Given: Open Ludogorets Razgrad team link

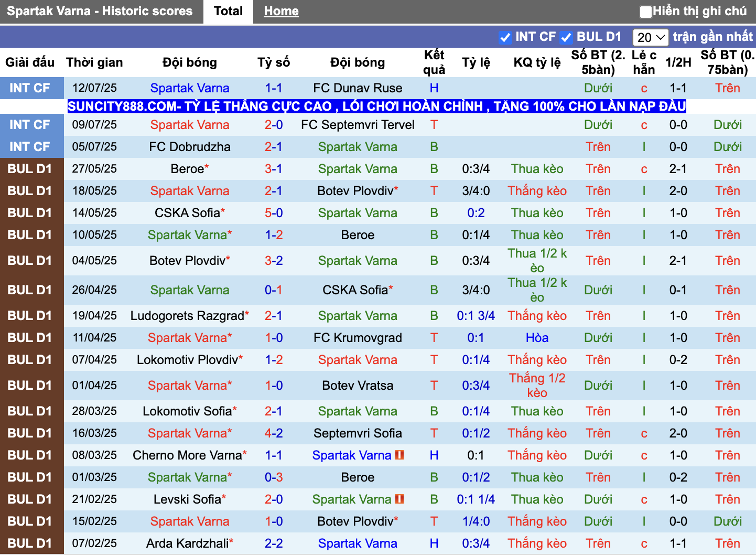Looking at the screenshot, I should pos(187,316).
